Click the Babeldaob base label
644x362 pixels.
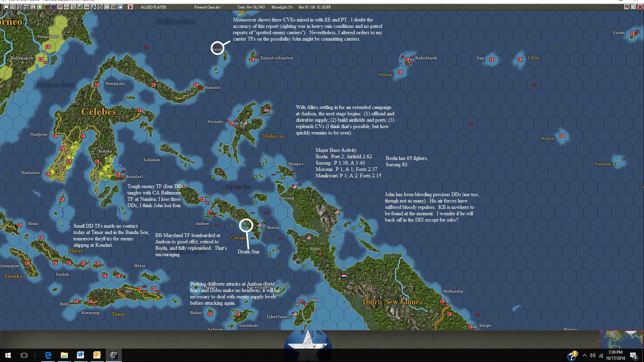pos(426,58)
